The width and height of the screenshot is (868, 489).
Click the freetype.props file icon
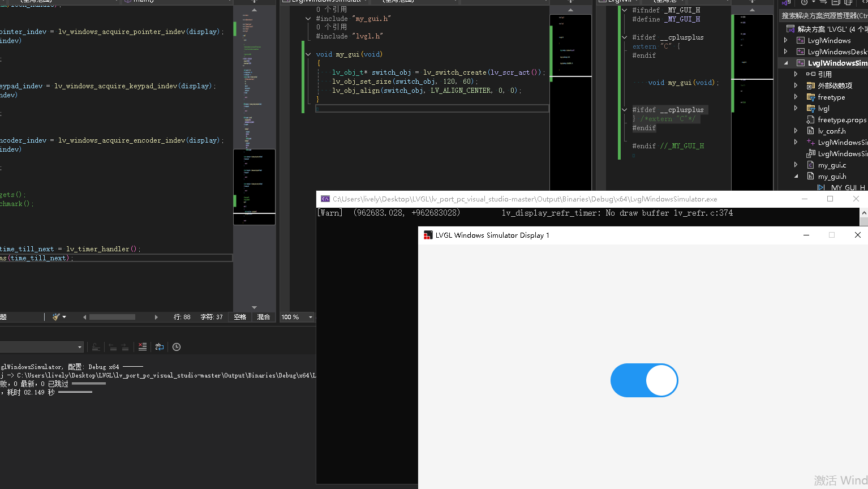tap(811, 120)
